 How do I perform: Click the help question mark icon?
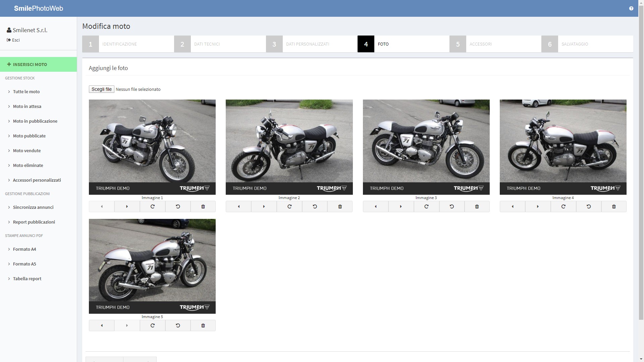pyautogui.click(x=631, y=8)
